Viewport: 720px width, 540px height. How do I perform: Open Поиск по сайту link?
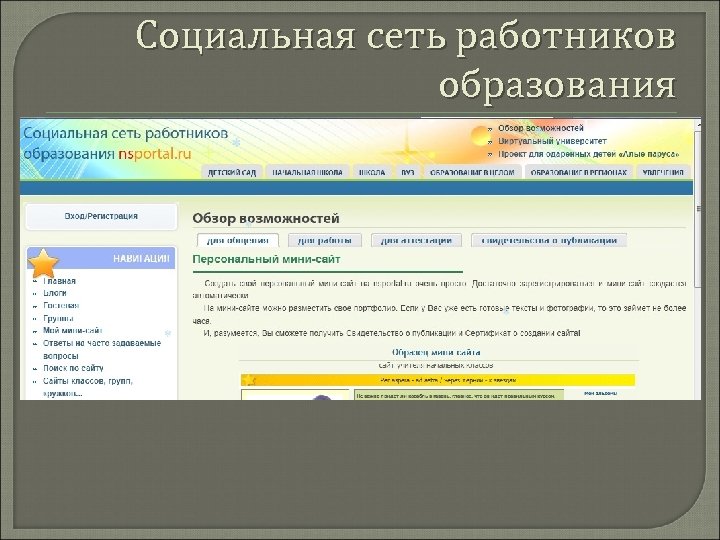click(73, 368)
